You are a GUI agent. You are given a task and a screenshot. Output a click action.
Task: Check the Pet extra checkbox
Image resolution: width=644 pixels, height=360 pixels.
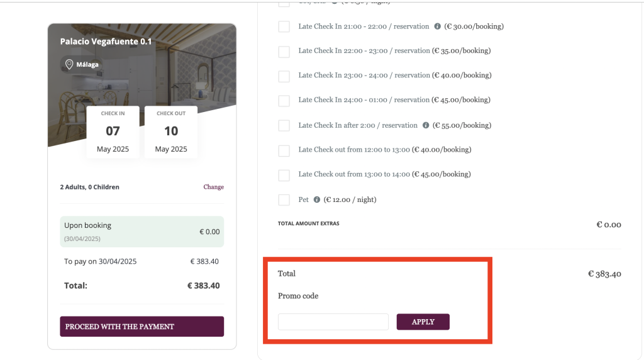(x=284, y=200)
